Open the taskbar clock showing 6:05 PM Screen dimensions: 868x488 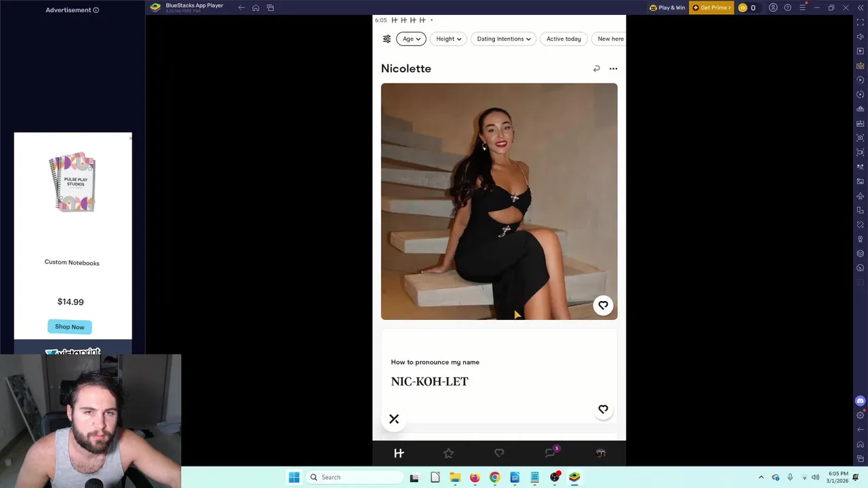click(837, 477)
